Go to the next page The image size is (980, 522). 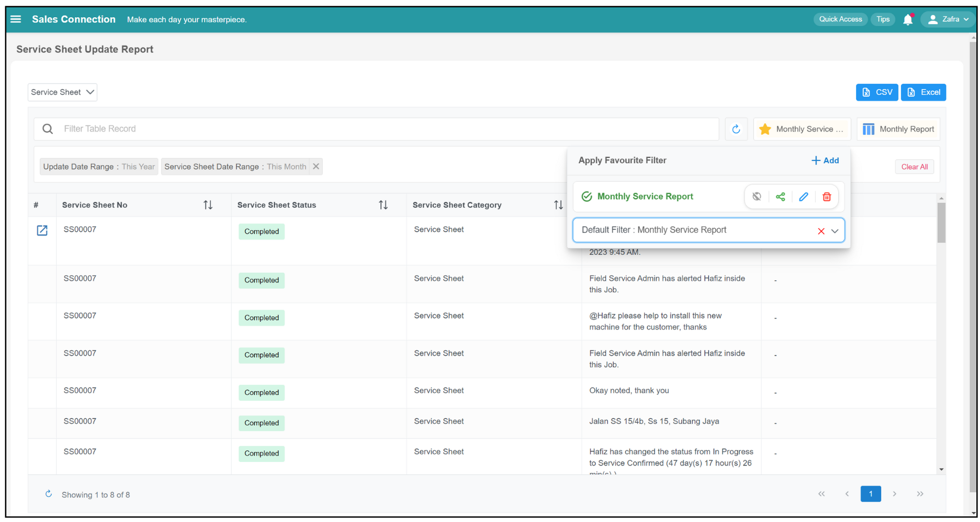pyautogui.click(x=895, y=494)
